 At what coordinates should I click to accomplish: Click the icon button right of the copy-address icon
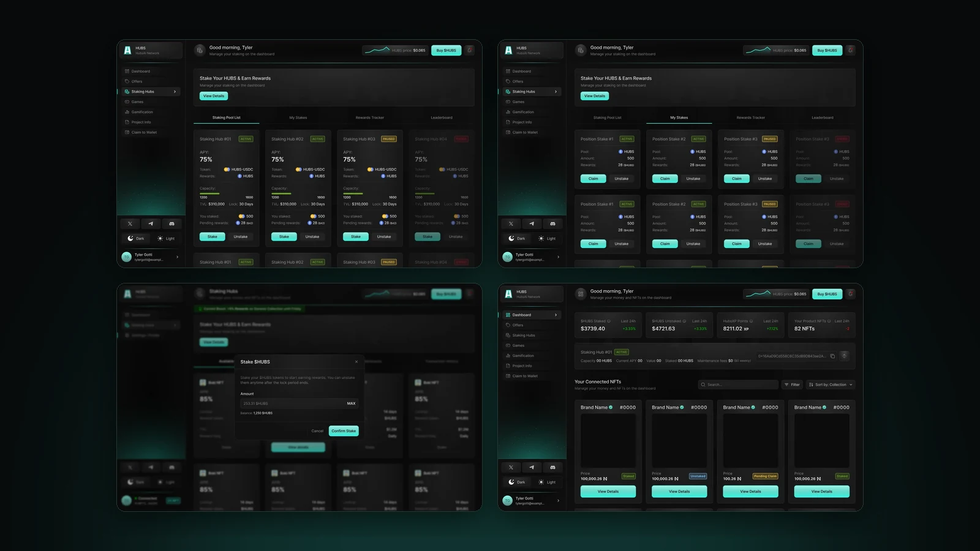click(844, 356)
